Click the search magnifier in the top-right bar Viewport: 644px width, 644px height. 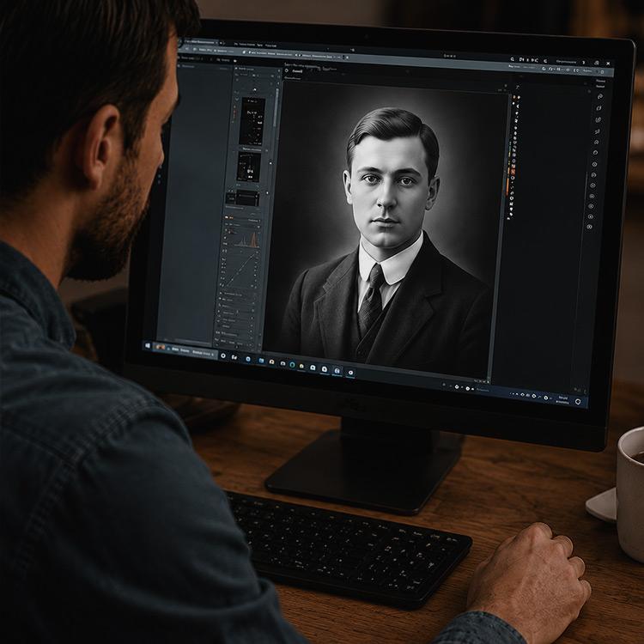tap(512, 59)
